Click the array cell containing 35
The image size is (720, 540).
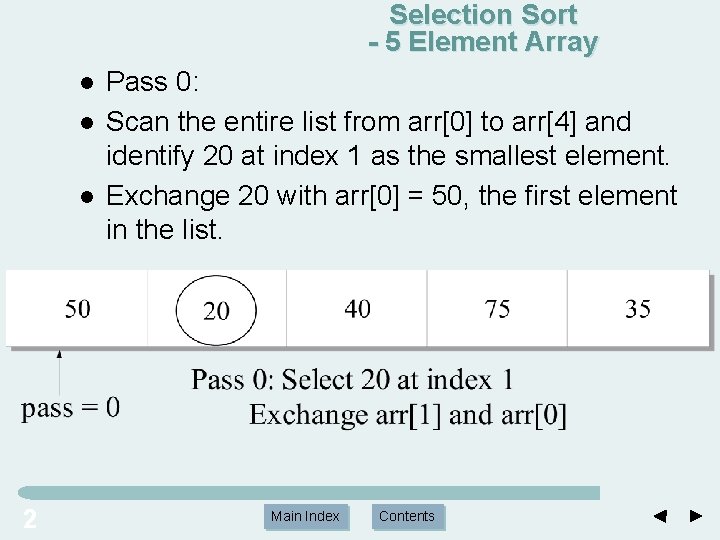point(638,309)
